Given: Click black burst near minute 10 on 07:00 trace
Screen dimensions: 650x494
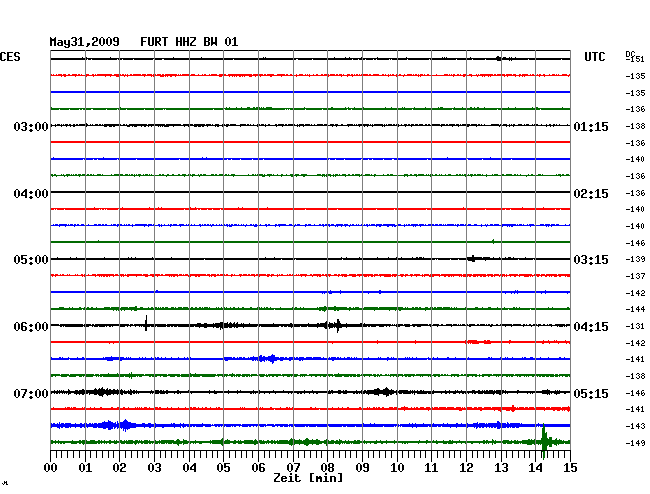Looking at the screenshot, I should point(383,392).
